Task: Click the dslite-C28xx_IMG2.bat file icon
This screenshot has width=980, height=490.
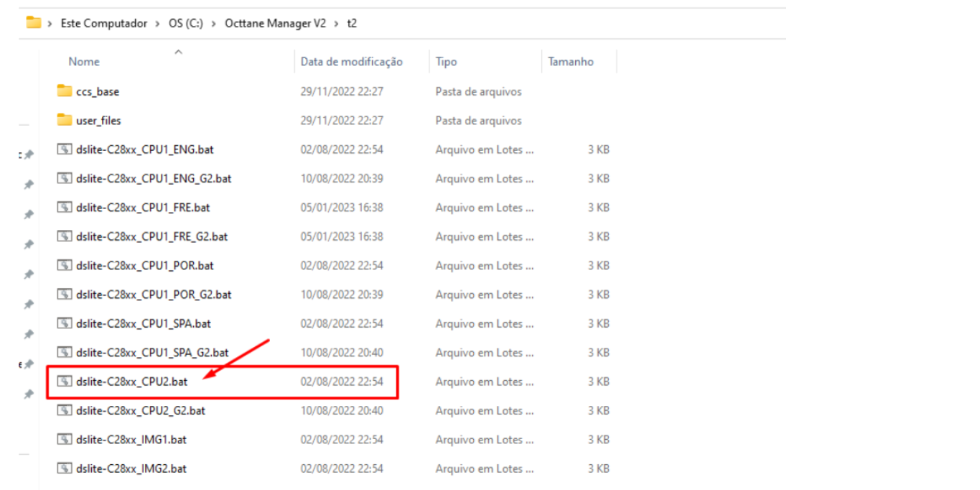Action: 65,468
